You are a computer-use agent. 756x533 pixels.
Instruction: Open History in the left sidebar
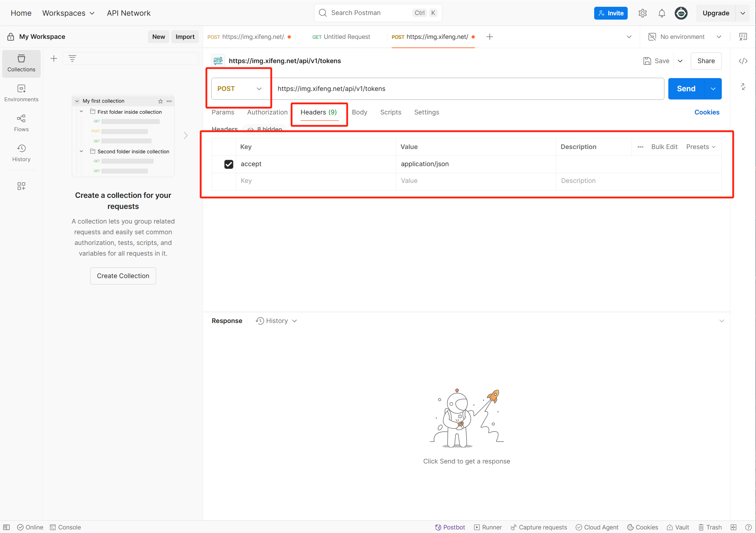tap(21, 153)
